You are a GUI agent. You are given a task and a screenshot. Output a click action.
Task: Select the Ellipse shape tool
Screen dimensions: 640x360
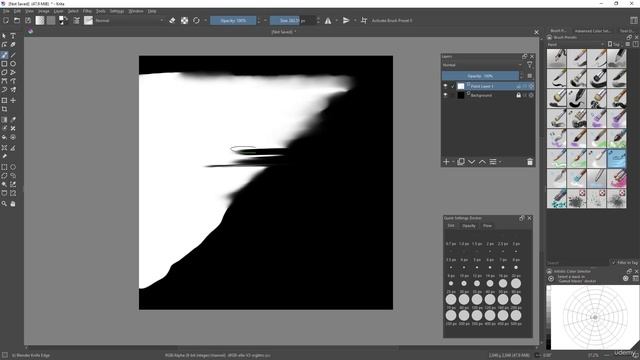pos(13,64)
